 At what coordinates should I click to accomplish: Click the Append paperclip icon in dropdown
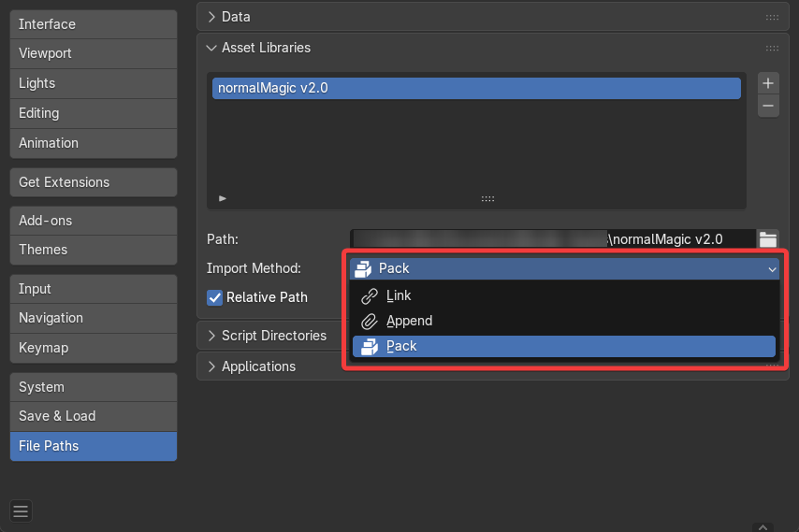(370, 321)
